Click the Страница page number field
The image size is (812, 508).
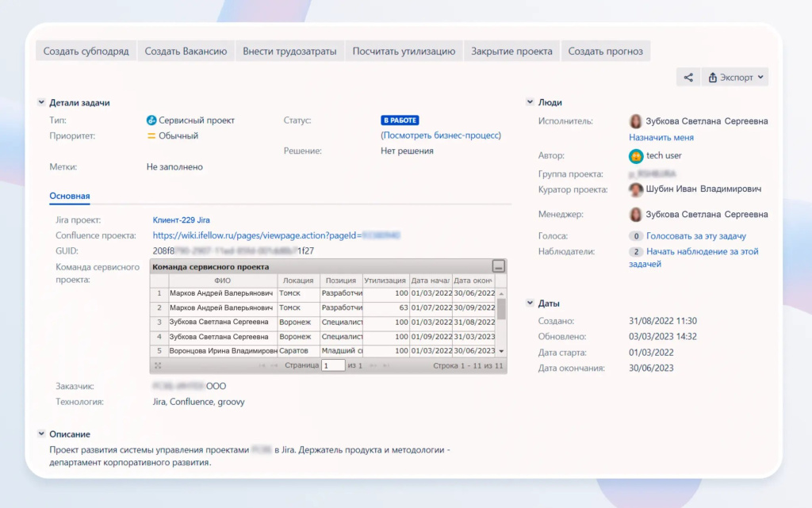(333, 365)
